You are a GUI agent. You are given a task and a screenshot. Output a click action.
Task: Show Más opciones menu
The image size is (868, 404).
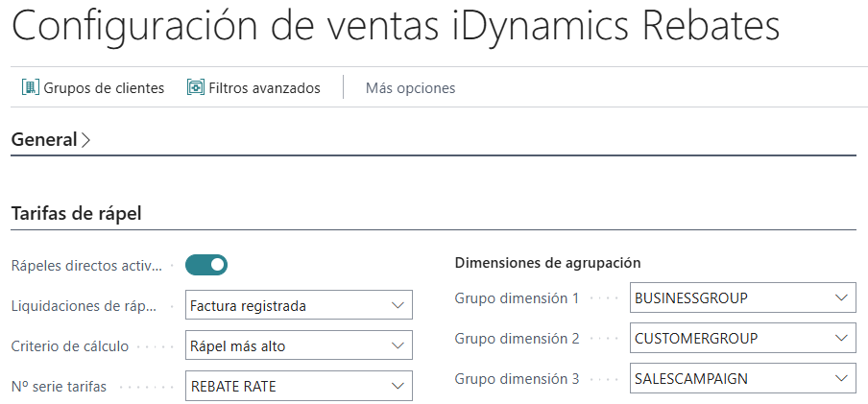click(410, 88)
